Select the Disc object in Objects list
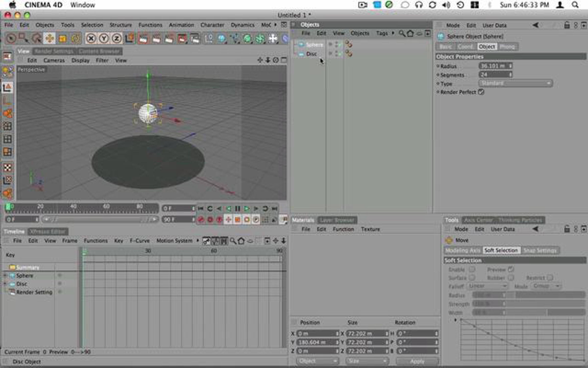588x368 pixels. click(311, 54)
